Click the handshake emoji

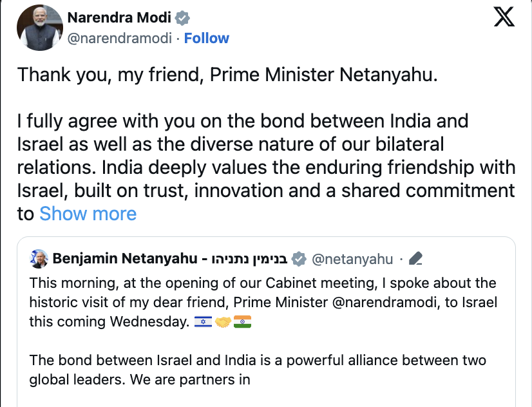223,321
